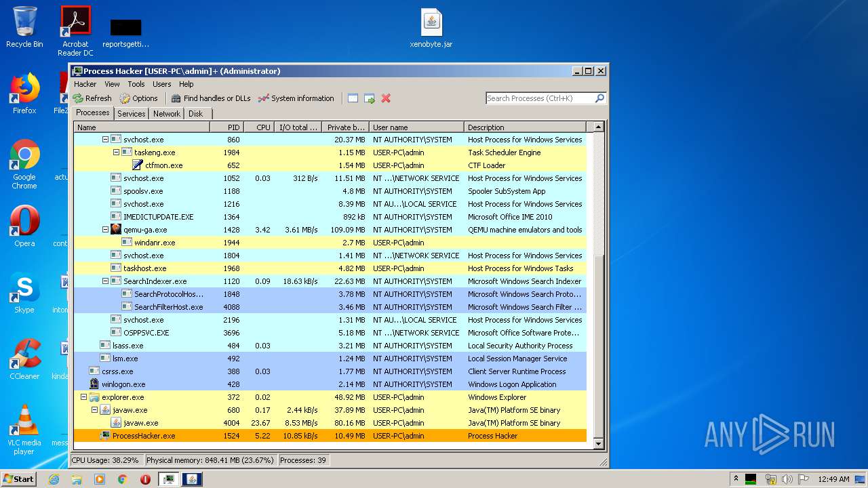Click the search magnifier icon
Image resolution: width=868 pixels, height=488 pixels.
[599, 98]
